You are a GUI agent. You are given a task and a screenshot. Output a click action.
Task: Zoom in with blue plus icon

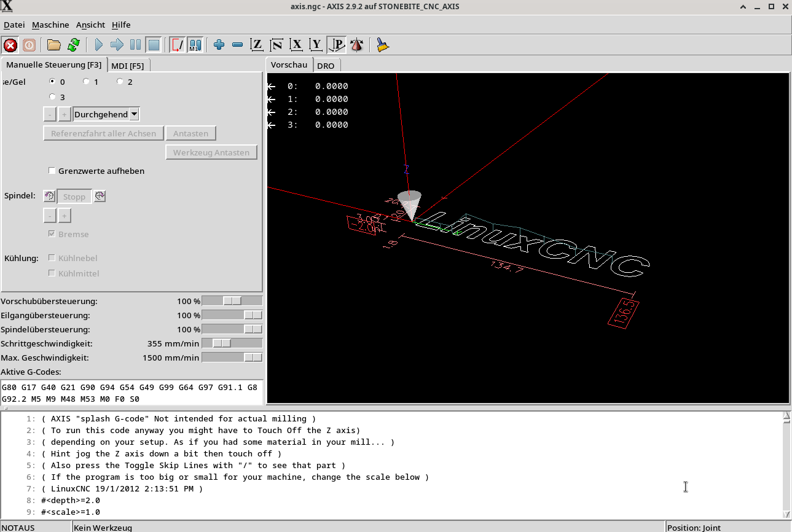pos(219,45)
